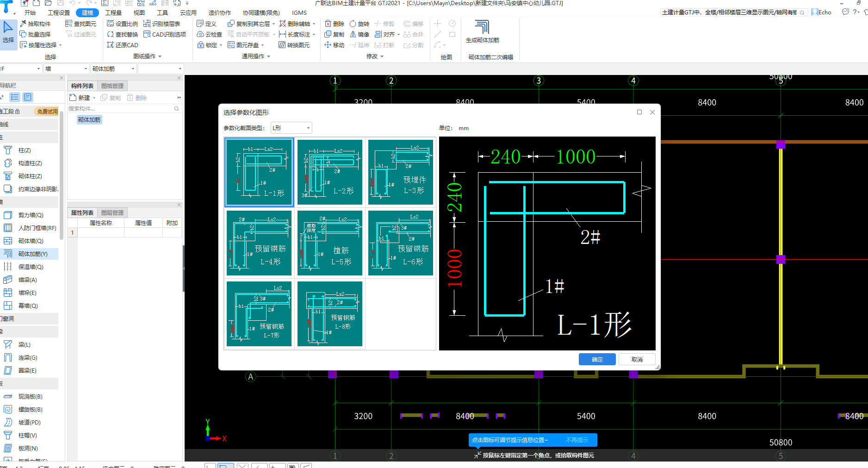
Task: Switch to 图层管理 tab in properties panel
Action: tap(112, 212)
